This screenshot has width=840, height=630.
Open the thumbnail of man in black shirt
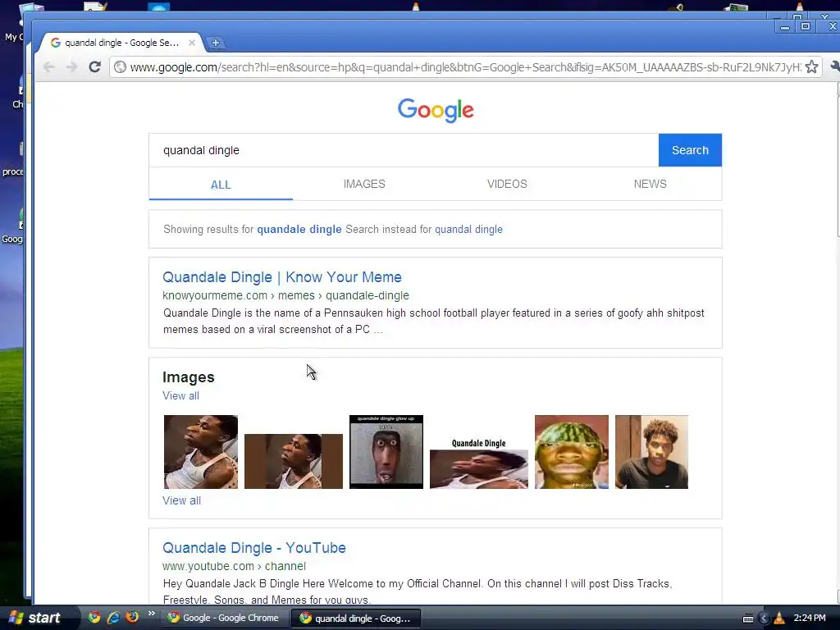pyautogui.click(x=651, y=452)
